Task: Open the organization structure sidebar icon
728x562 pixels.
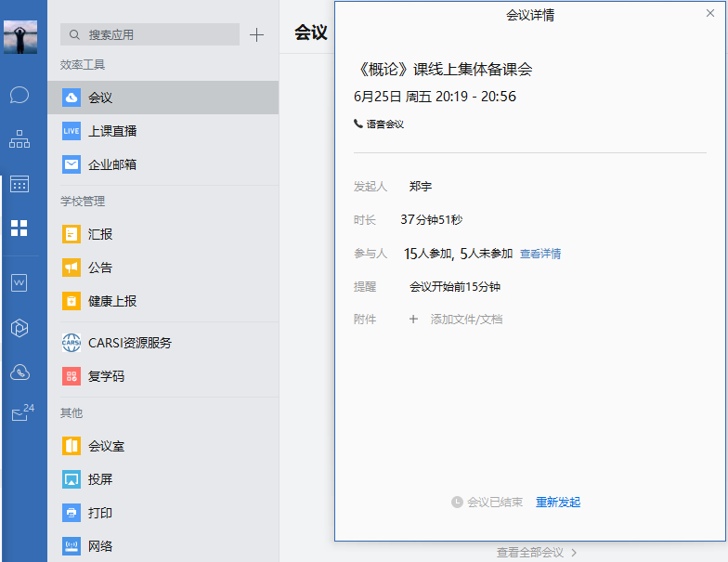Action: tap(19, 139)
